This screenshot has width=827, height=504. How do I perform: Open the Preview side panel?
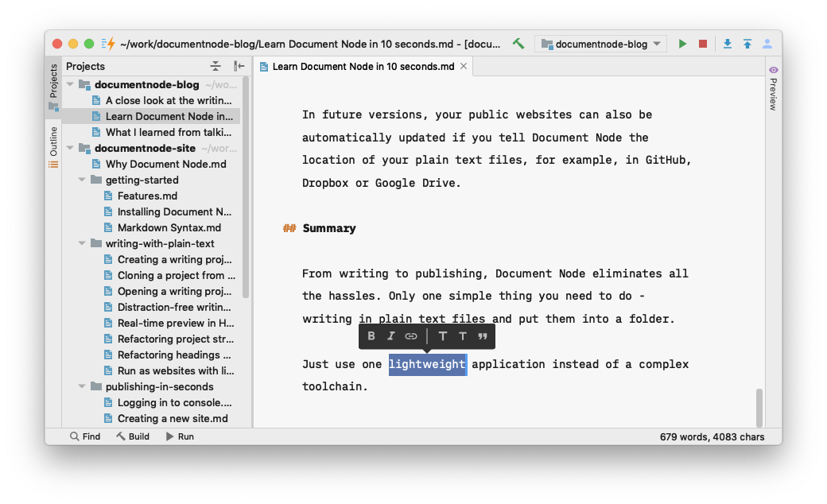point(773,88)
